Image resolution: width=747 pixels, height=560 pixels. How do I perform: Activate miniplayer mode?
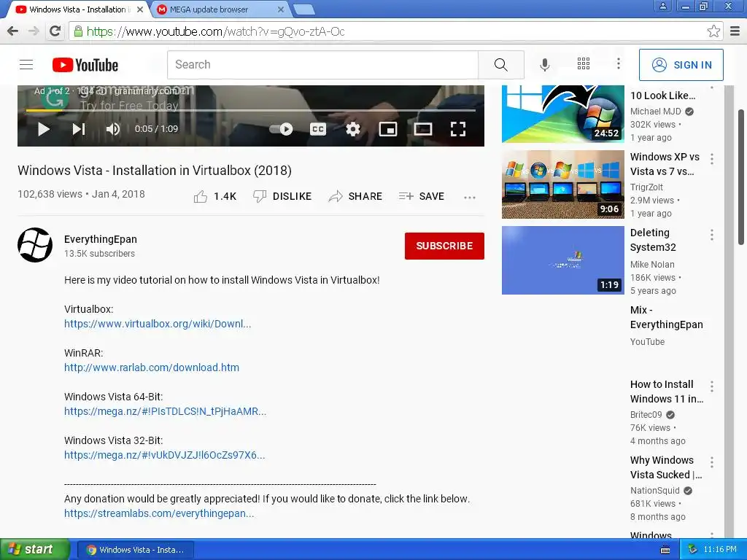[388, 129]
